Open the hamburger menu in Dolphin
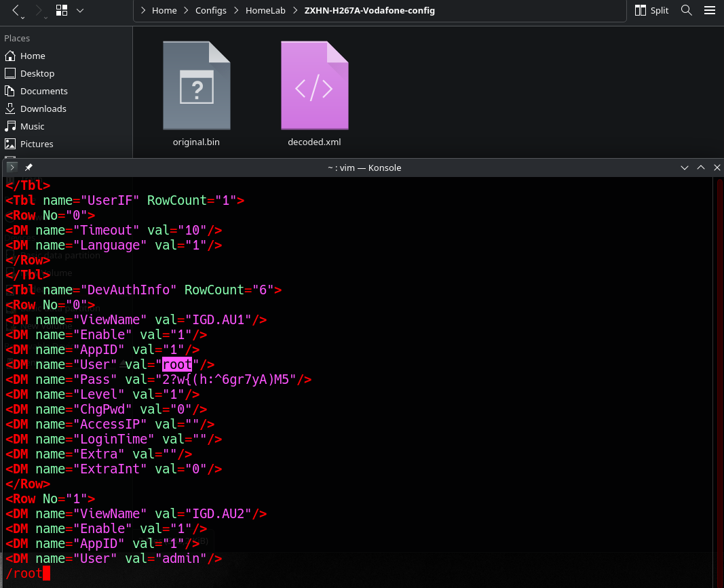Viewport: 724px width, 588px height. pos(709,10)
